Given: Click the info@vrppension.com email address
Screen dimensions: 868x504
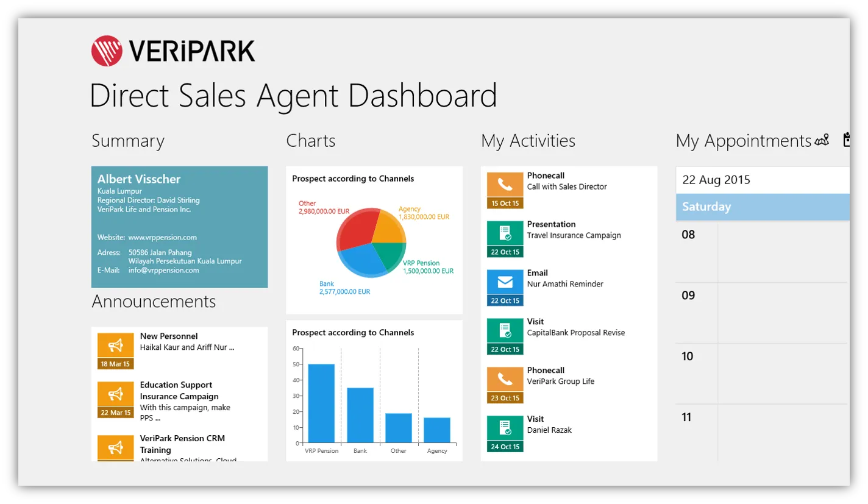Looking at the screenshot, I should (x=164, y=270).
